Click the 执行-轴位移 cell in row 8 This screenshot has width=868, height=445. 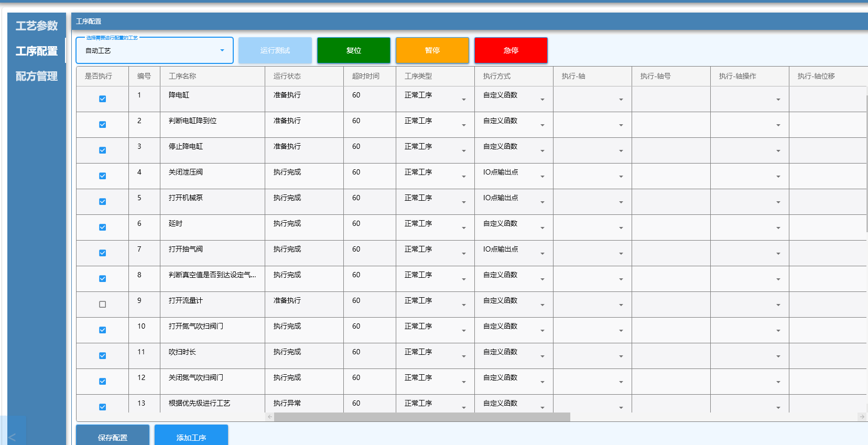click(828, 279)
